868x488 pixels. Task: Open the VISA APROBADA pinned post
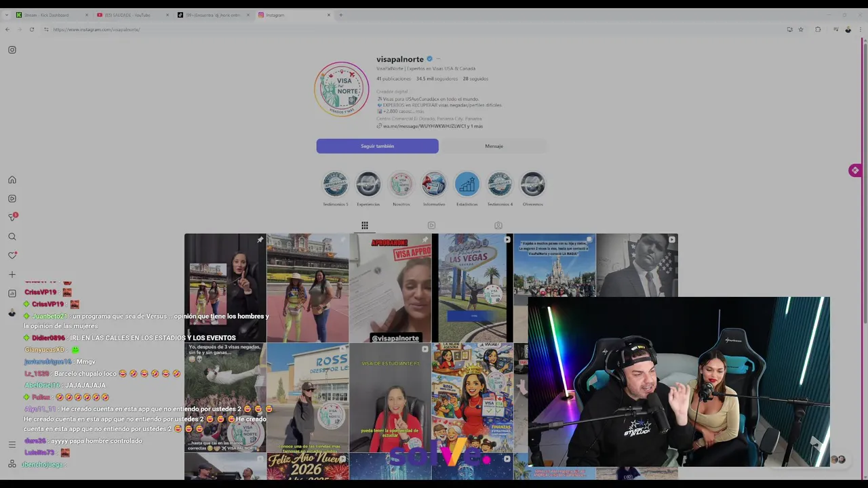(x=390, y=288)
